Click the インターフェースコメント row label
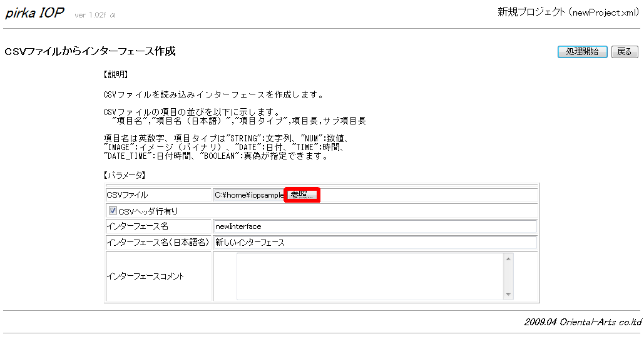 145,276
